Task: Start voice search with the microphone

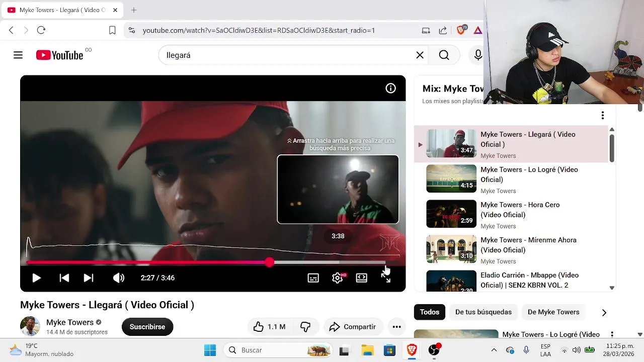Action: tap(478, 55)
